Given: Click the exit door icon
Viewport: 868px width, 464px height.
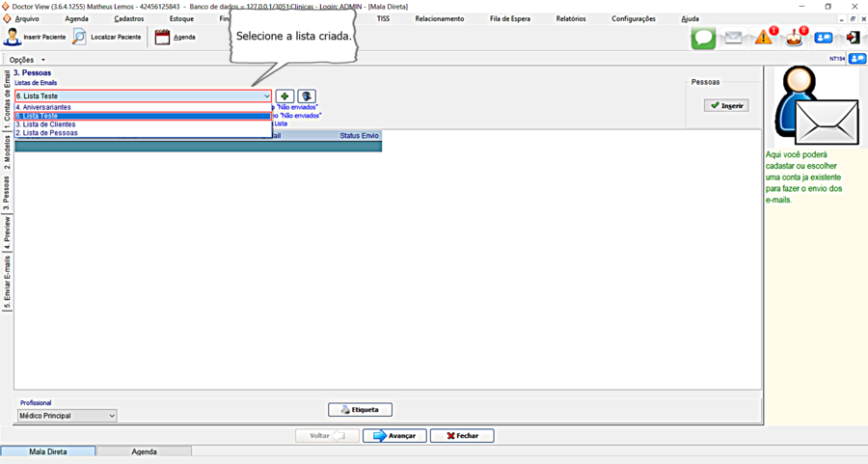Looking at the screenshot, I should tap(853, 38).
